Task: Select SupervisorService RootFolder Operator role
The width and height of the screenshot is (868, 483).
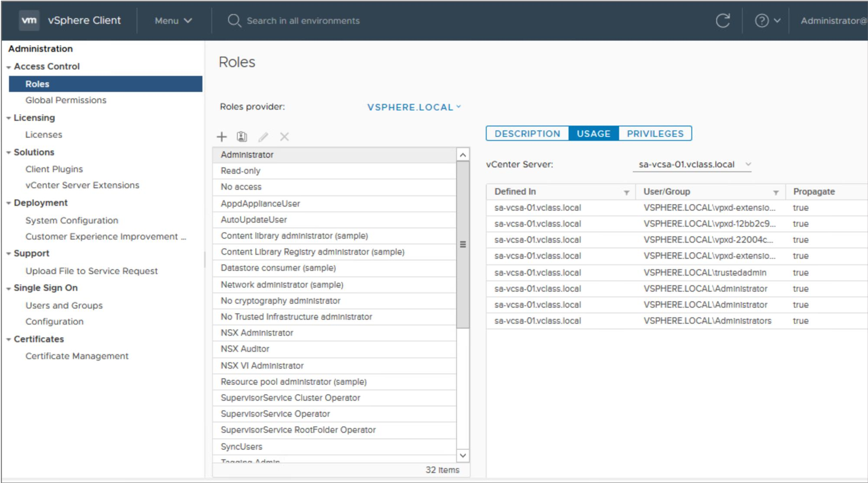Action: (x=334, y=430)
